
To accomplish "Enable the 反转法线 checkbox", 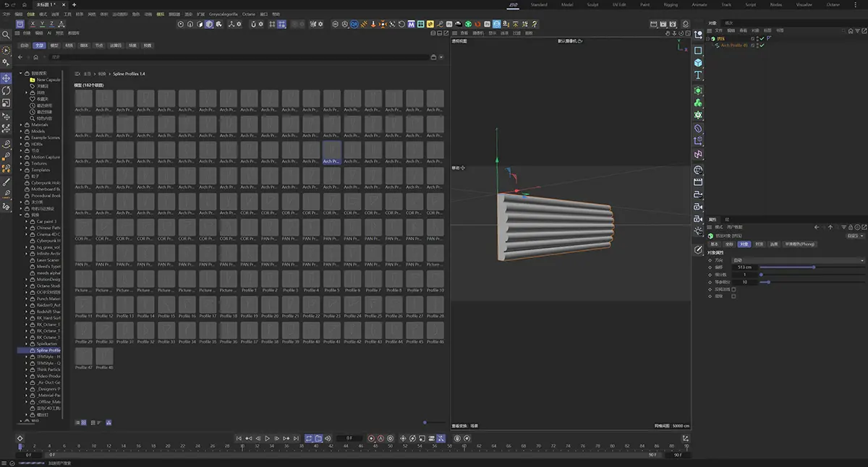I will tap(733, 289).
